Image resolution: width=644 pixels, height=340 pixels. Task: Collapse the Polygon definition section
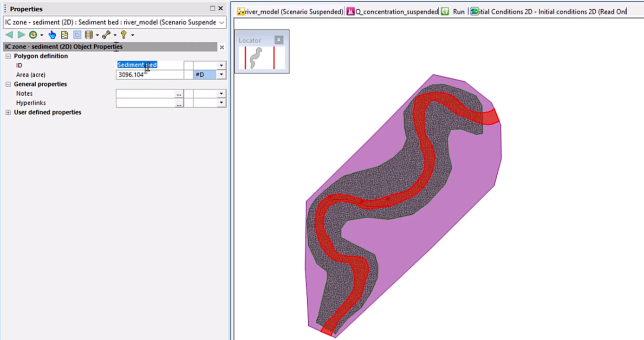coord(7,56)
